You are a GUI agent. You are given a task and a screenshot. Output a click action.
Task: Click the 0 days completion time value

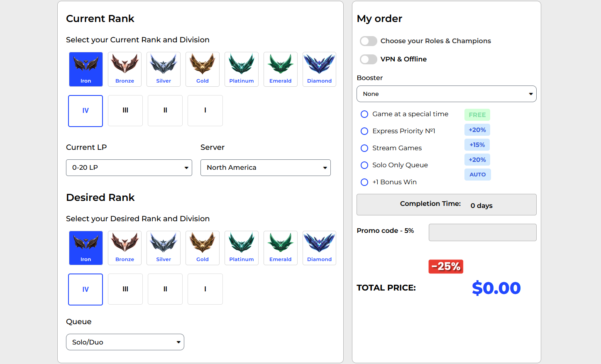[x=481, y=206]
